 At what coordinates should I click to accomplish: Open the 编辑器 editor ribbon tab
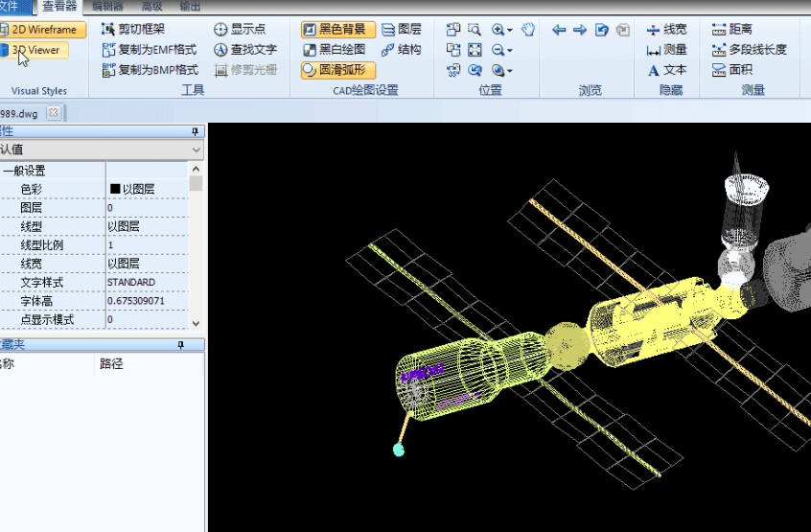(x=108, y=6)
